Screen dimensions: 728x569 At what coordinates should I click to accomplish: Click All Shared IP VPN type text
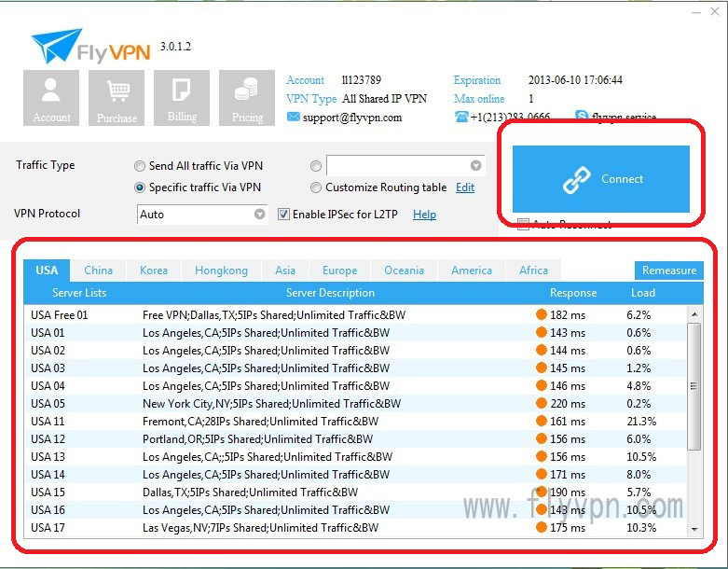[x=384, y=99]
